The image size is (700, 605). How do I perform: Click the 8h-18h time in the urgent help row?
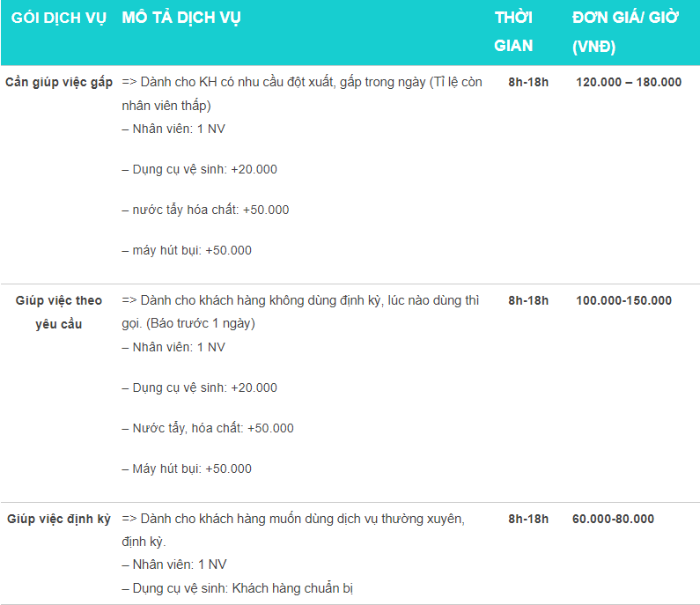pyautogui.click(x=528, y=83)
